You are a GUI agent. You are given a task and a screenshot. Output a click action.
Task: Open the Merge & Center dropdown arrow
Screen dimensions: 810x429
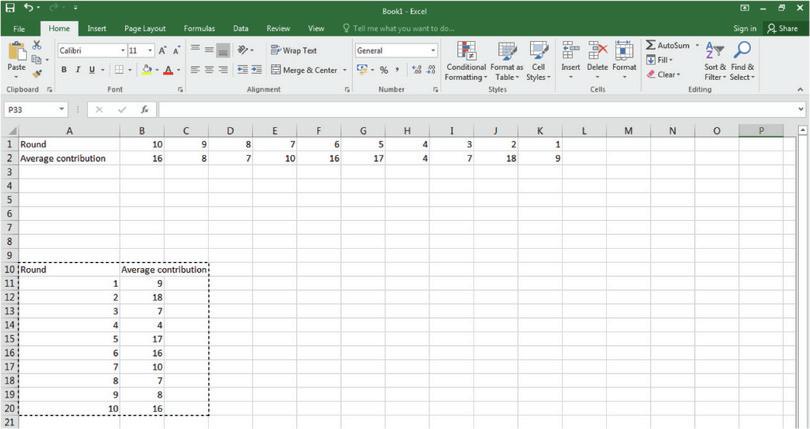coord(345,70)
